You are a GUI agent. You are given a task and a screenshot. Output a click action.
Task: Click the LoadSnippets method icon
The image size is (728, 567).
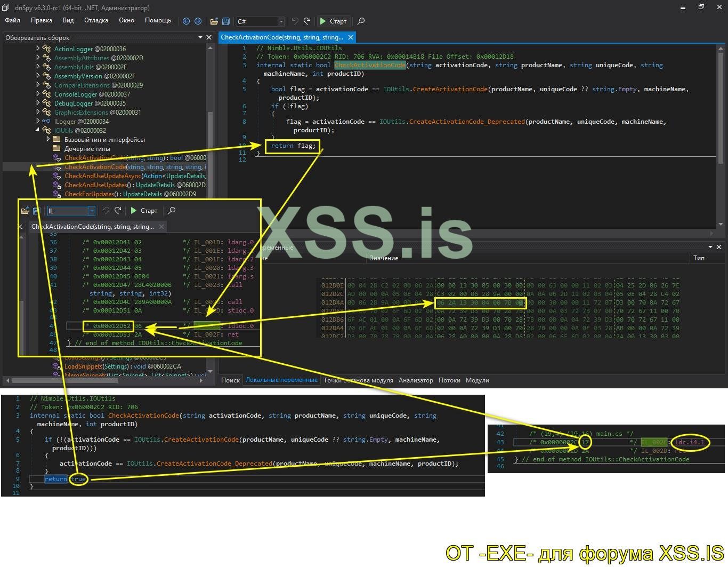pyautogui.click(x=57, y=366)
